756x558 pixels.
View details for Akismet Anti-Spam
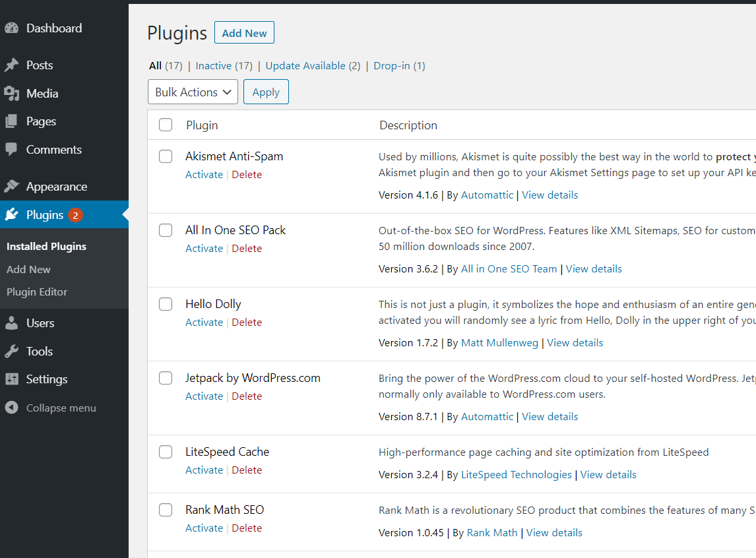[550, 195]
